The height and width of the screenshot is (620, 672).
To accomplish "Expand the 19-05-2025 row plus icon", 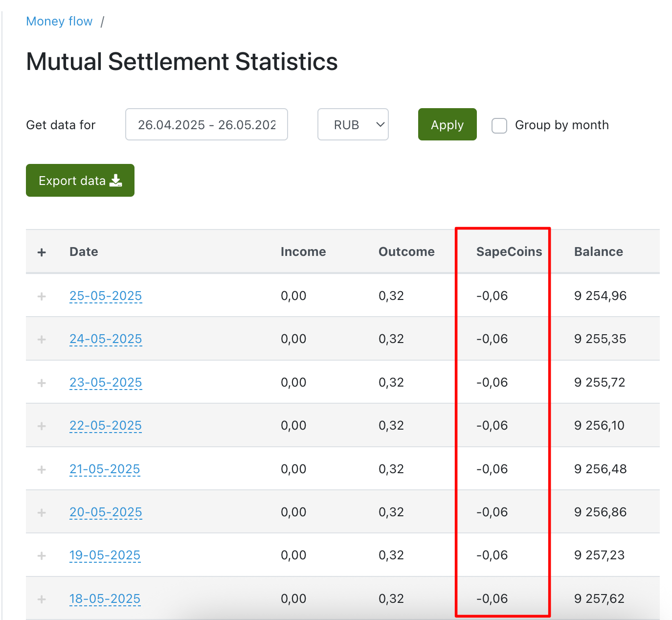I will (42, 555).
